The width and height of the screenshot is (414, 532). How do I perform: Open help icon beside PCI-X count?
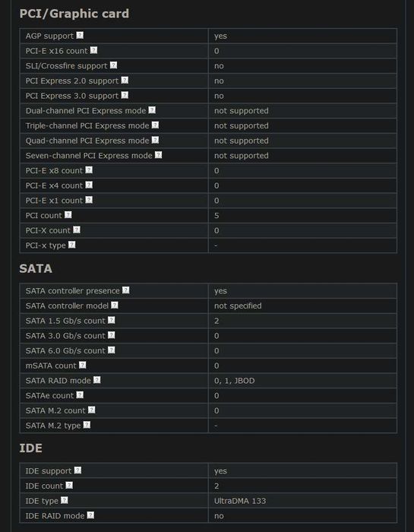(x=77, y=230)
